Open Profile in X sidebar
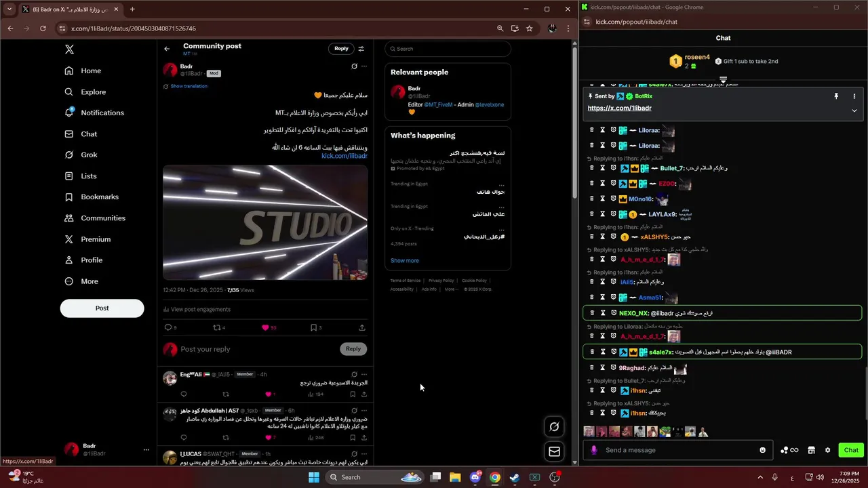 (x=83, y=260)
